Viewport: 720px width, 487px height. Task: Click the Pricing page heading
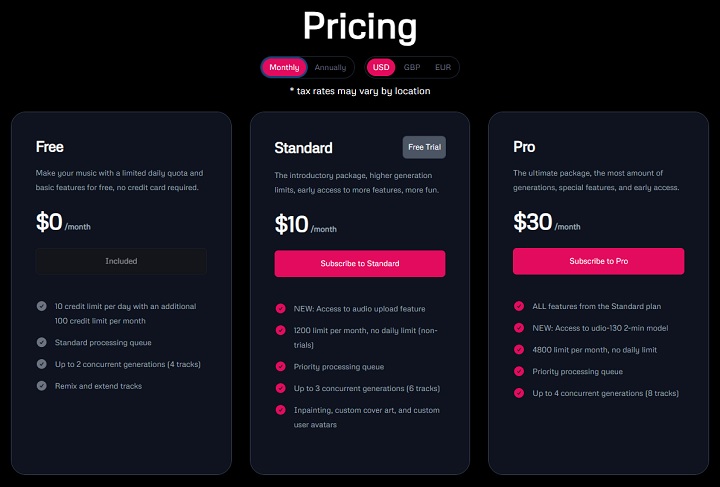point(360,27)
